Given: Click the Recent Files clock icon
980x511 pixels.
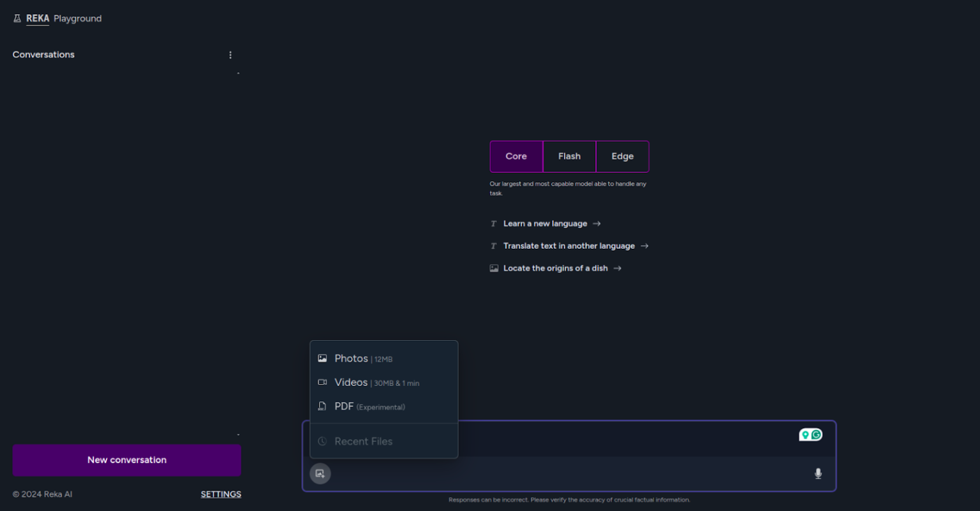Looking at the screenshot, I should (x=323, y=441).
